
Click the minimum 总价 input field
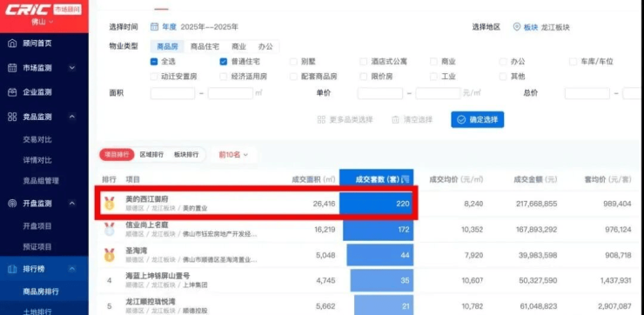pos(587,93)
